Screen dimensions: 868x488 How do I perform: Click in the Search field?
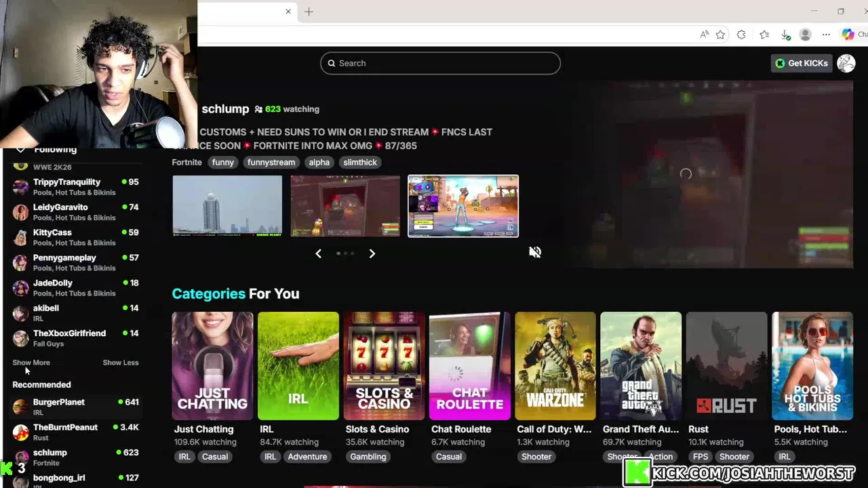[440, 63]
